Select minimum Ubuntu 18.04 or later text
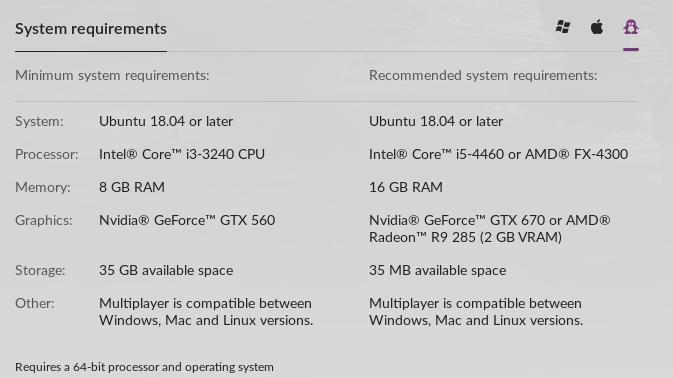The height and width of the screenshot is (378, 673). pos(166,121)
